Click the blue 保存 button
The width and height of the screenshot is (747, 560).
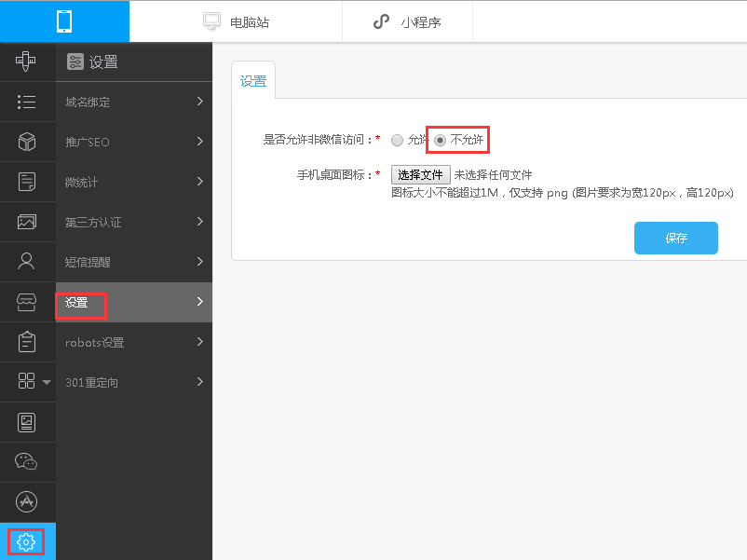pyautogui.click(x=675, y=238)
